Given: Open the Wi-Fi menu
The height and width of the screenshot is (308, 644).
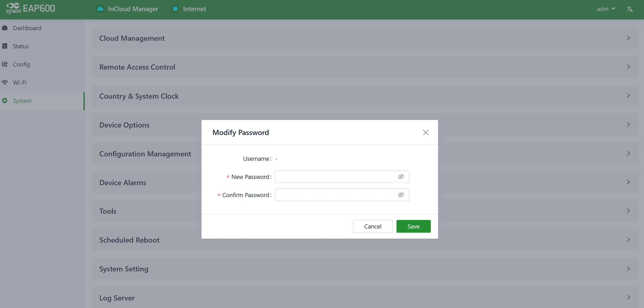Looking at the screenshot, I should [x=42, y=83].
